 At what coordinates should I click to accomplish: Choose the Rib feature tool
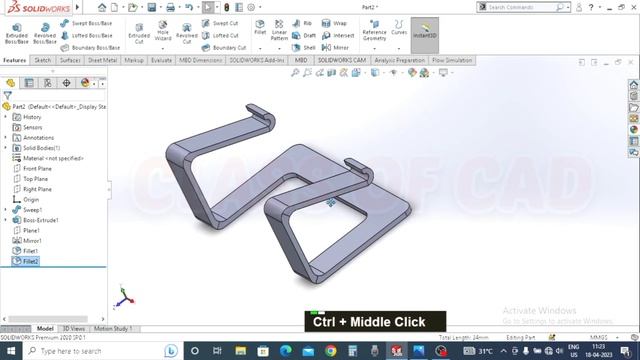coord(302,23)
